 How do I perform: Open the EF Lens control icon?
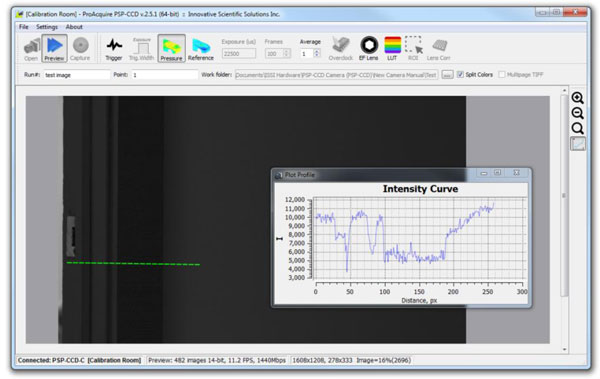click(368, 49)
